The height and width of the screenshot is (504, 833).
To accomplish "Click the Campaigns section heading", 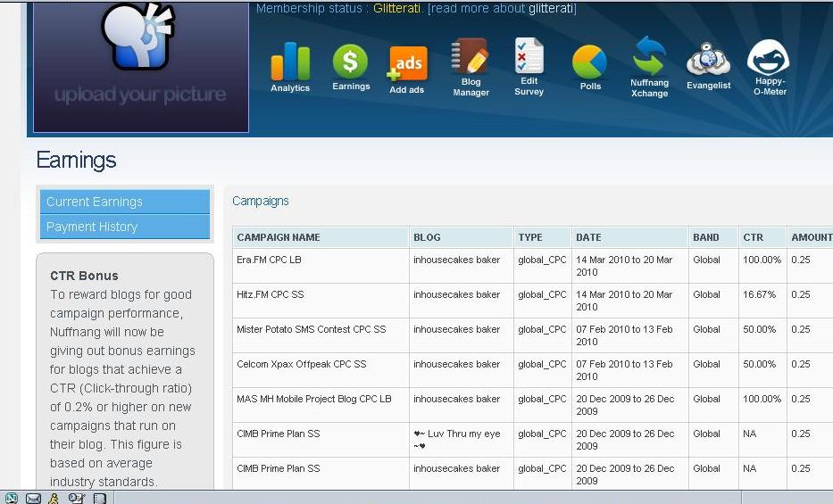I will [261, 201].
